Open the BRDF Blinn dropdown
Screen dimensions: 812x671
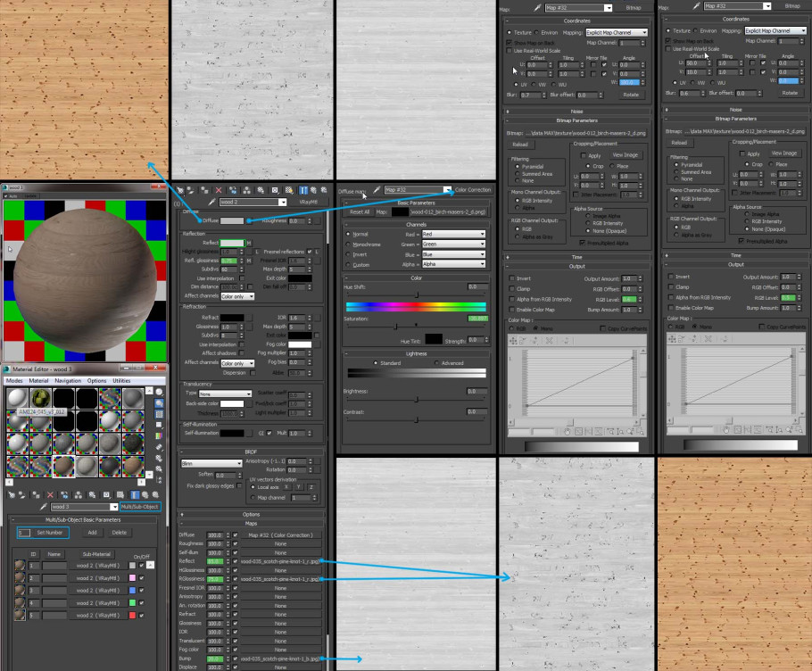[x=211, y=463]
